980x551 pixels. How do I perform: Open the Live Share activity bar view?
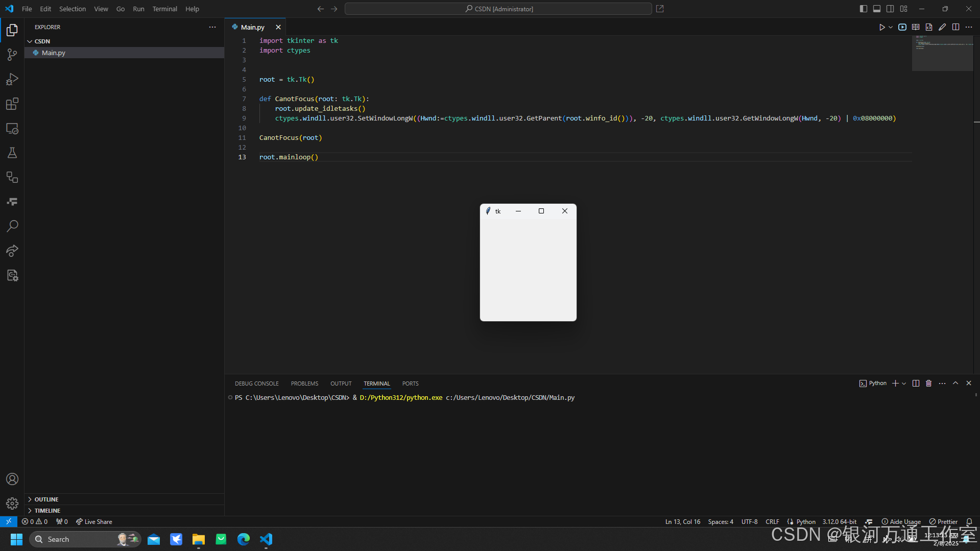click(x=12, y=251)
